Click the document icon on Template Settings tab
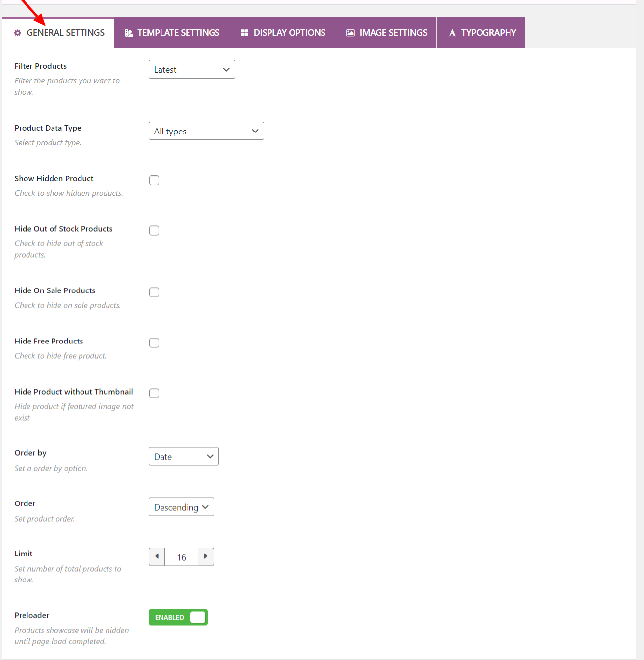The image size is (644, 660). pos(129,32)
